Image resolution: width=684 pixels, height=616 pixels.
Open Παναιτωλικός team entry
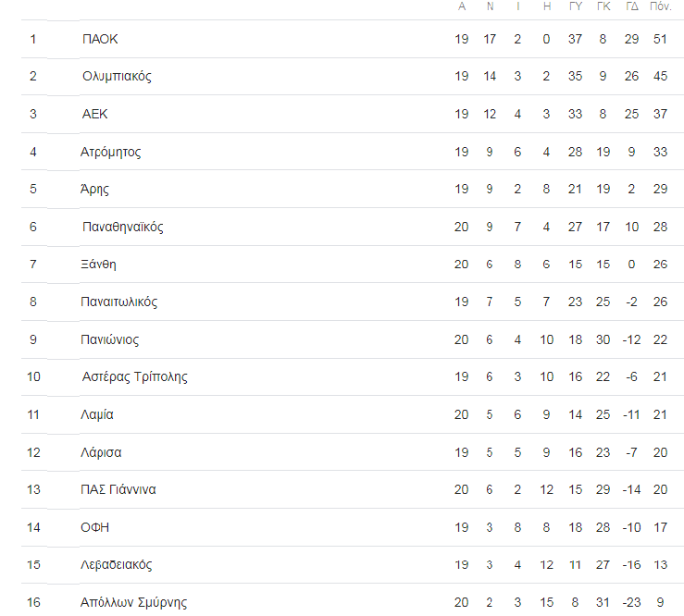coord(119,302)
